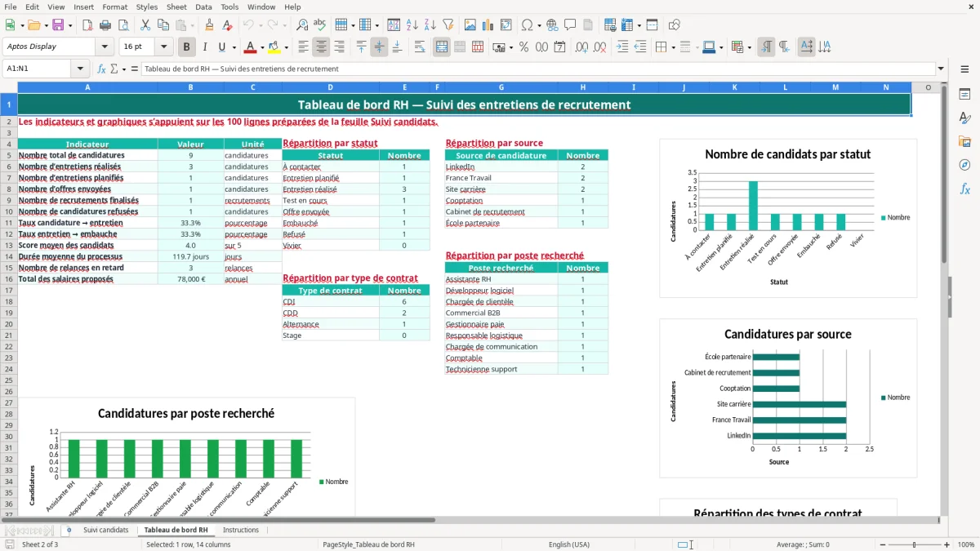
Task: Click the Select Function sigma button
Action: coord(114,69)
